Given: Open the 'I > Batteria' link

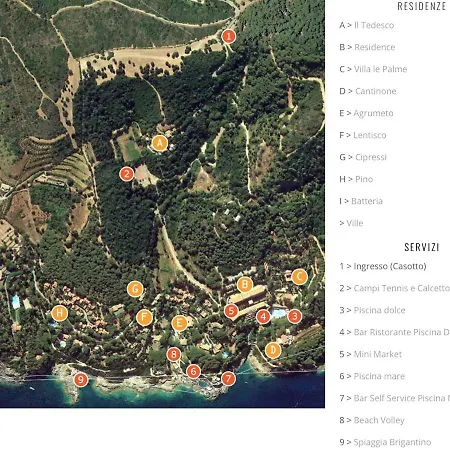Looking at the screenshot, I should (x=361, y=201).
